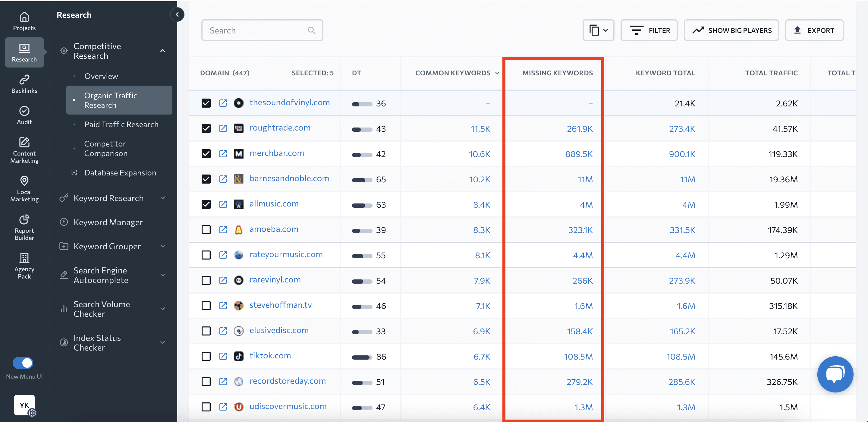
Task: Switch to Paid Traffic Research
Action: click(x=121, y=124)
